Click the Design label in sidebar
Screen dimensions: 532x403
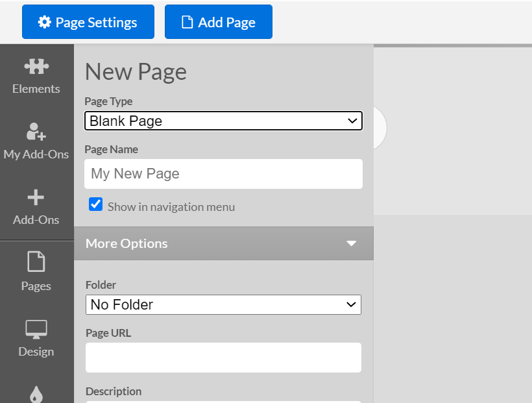pyautogui.click(x=36, y=352)
